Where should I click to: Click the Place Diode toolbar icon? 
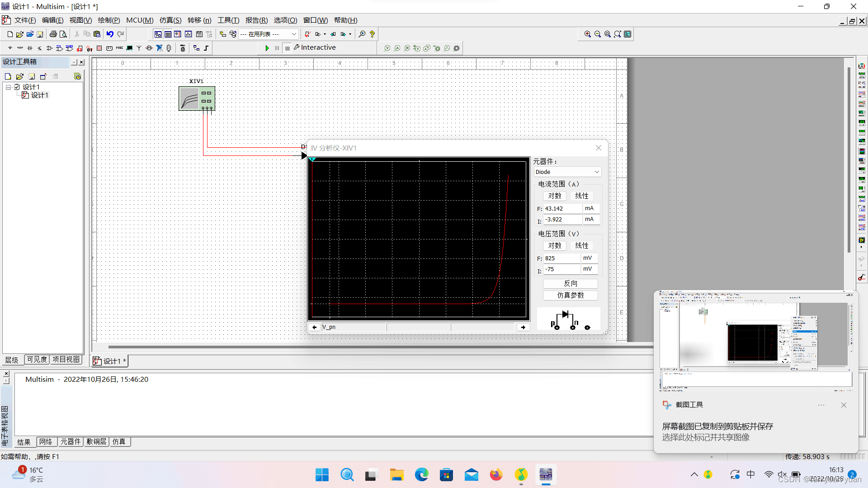point(30,48)
